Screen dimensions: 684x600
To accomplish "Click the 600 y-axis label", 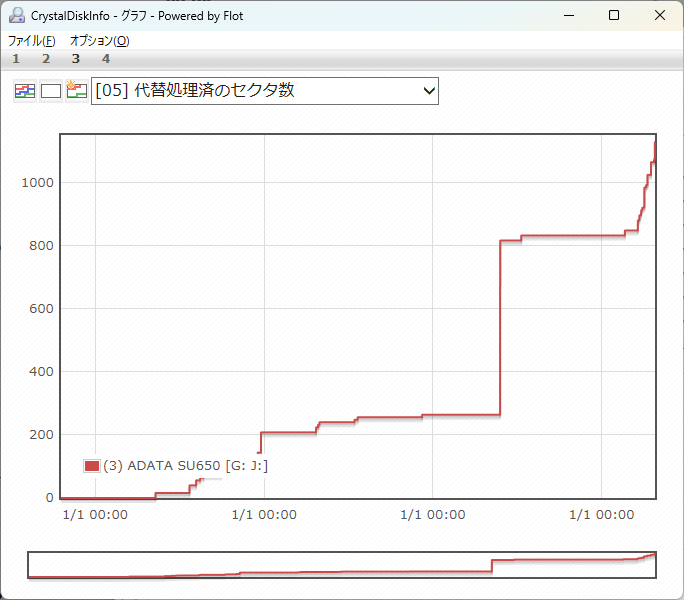I will (41, 309).
